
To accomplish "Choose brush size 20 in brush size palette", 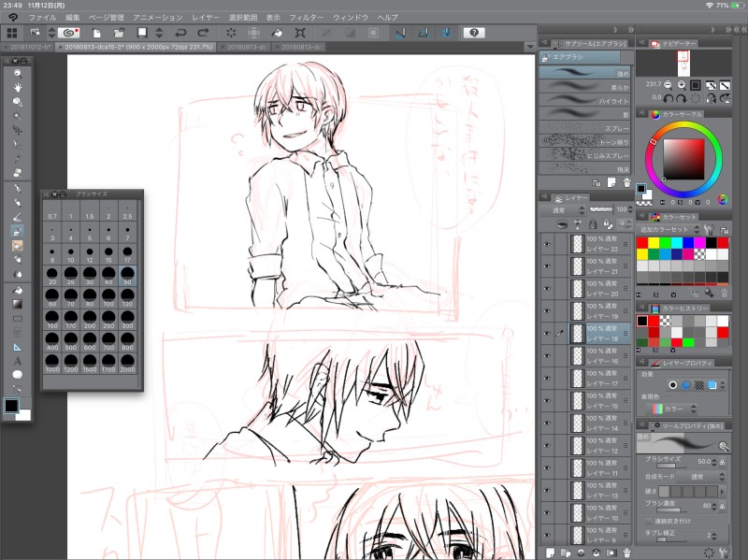I will point(52,276).
